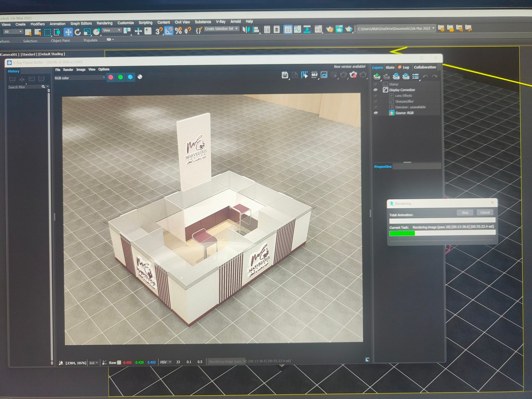Click the Search filter field in History
Viewport: 532px width, 399px height.
(x=25, y=87)
